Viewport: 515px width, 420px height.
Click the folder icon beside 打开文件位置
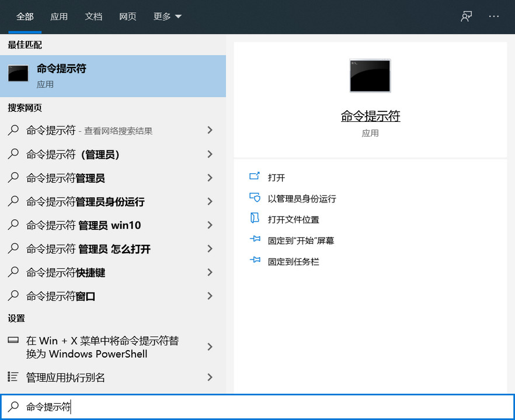tap(255, 219)
